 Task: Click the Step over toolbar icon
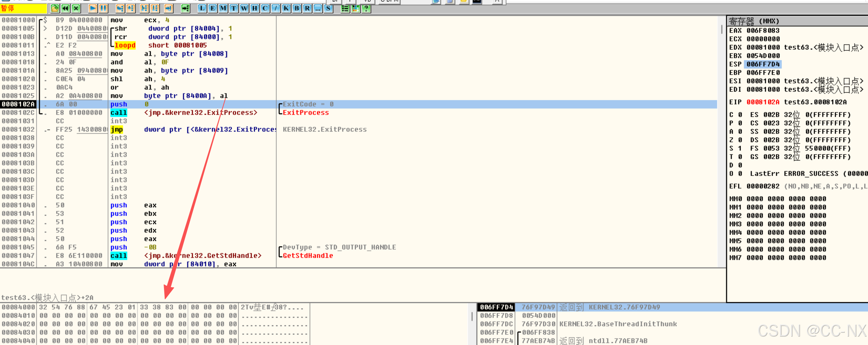[x=131, y=8]
